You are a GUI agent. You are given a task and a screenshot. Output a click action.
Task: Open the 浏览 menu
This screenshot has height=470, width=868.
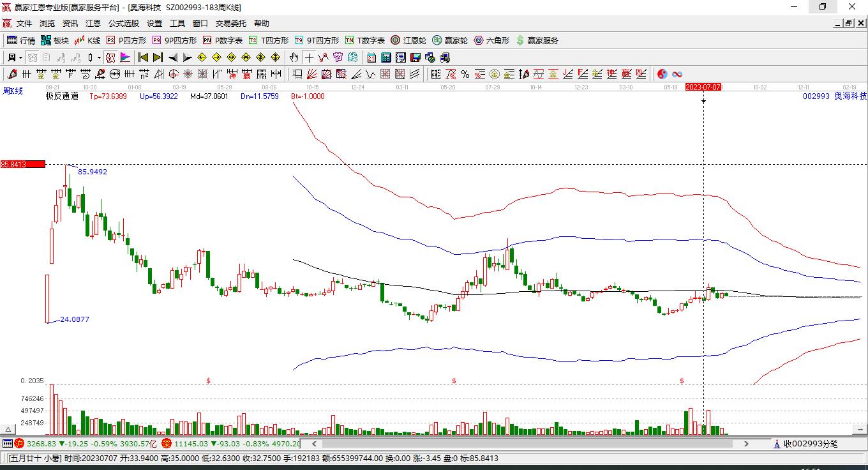pyautogui.click(x=47, y=24)
